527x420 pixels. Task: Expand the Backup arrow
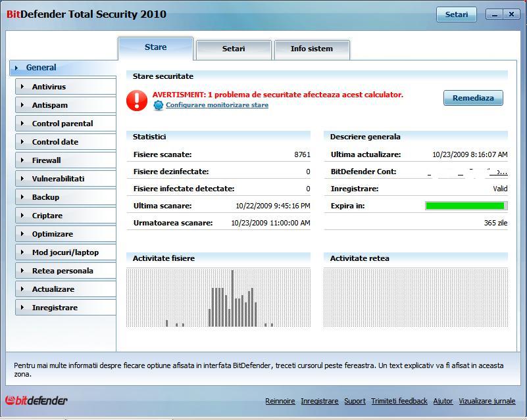22,197
